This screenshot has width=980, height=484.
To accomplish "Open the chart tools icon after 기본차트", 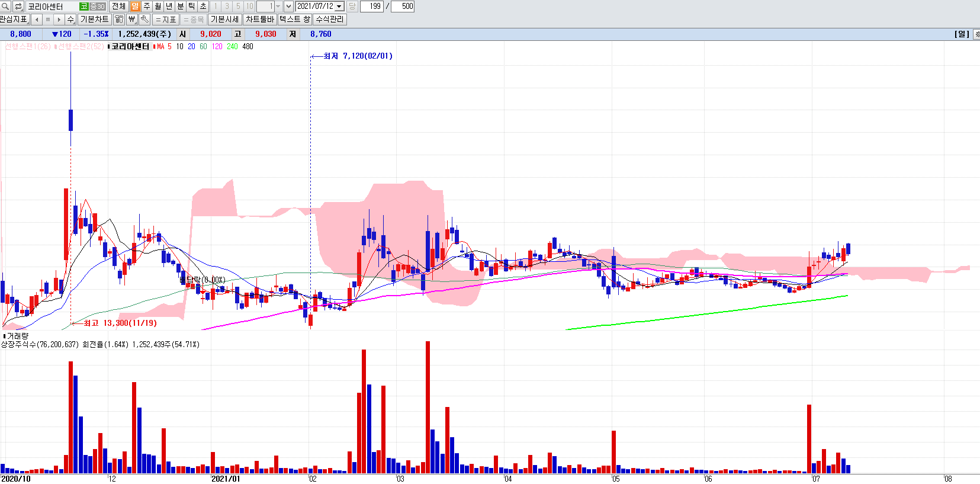I will pos(118,20).
